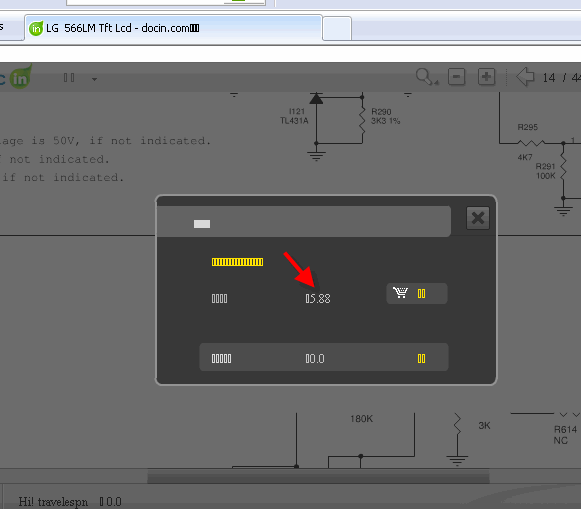The height and width of the screenshot is (509, 581).
Task: Open the yellow highlighted link in the dialog
Action: [x=238, y=262]
